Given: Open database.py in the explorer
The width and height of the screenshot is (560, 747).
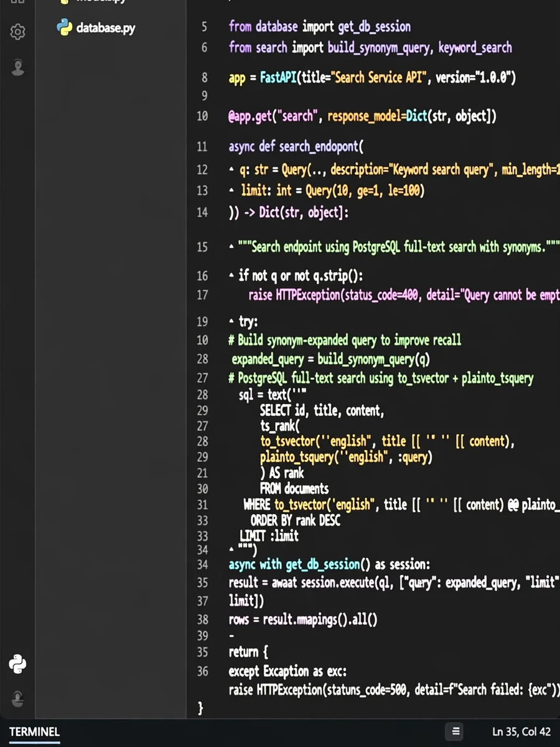Looking at the screenshot, I should [105, 27].
